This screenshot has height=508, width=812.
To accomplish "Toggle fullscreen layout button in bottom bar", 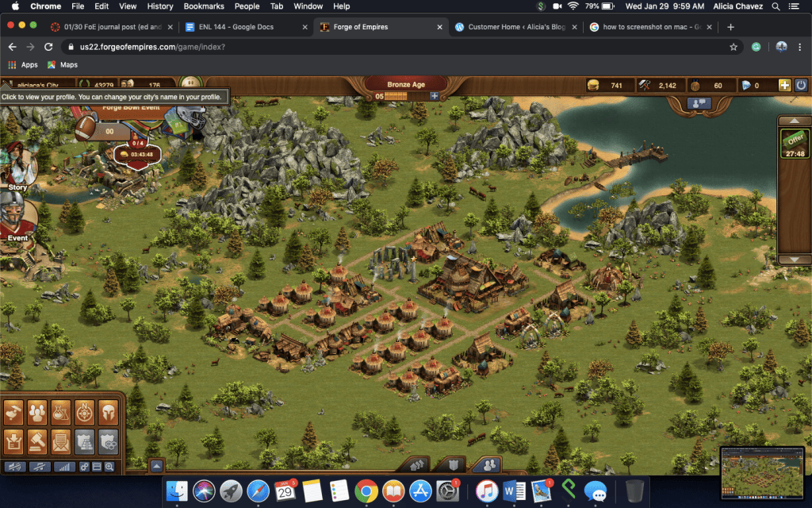I will 97,467.
